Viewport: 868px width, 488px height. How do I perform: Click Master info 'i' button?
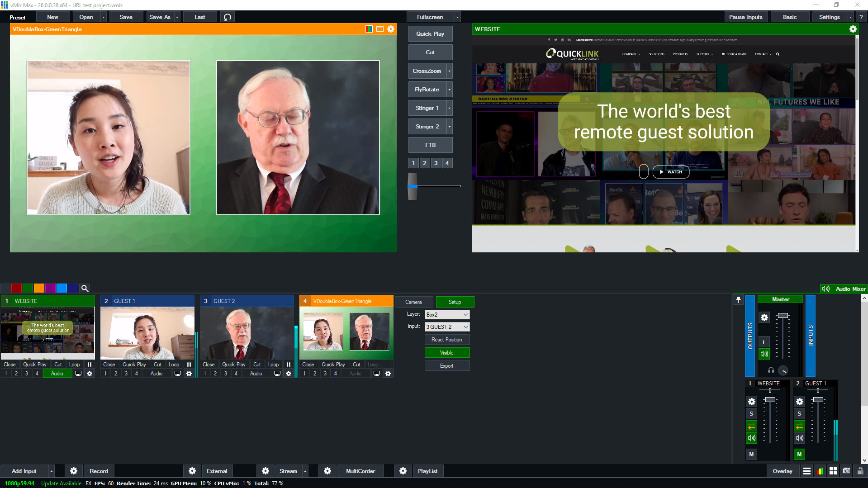tap(764, 342)
